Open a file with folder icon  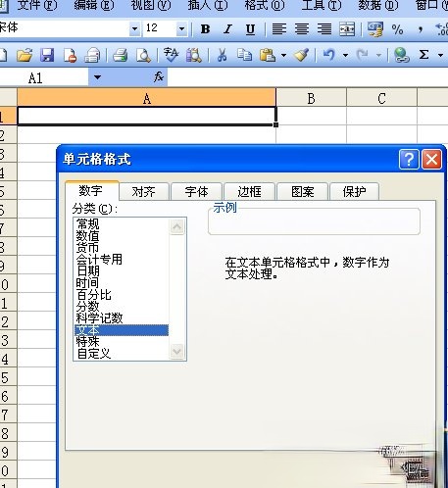coord(25,55)
